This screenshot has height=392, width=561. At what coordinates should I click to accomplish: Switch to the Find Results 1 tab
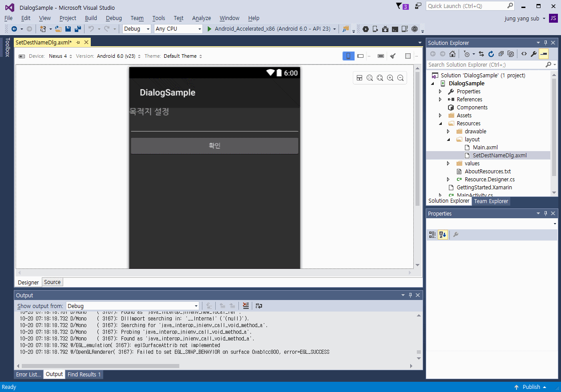pyautogui.click(x=84, y=374)
